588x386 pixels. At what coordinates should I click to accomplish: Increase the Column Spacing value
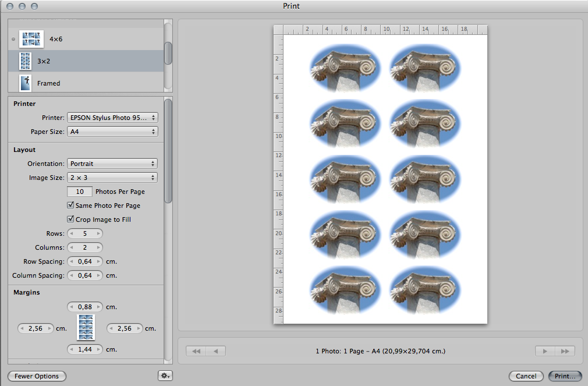point(98,275)
